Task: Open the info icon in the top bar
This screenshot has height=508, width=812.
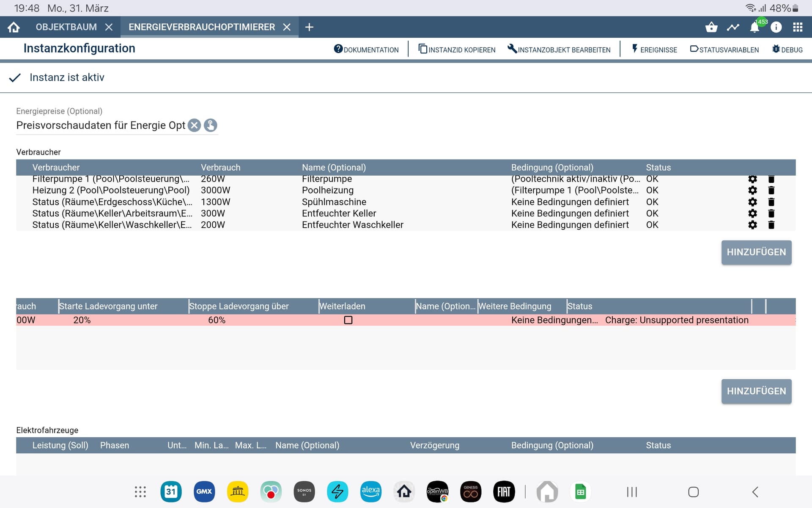Action: point(776,27)
